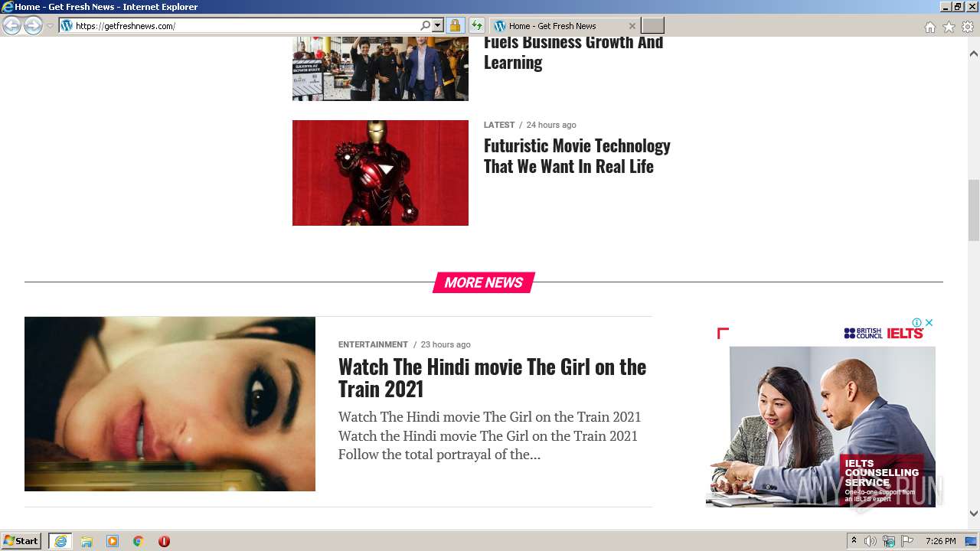The width and height of the screenshot is (980, 551).
Task: Click the 7:26 PM clock
Action: [940, 541]
